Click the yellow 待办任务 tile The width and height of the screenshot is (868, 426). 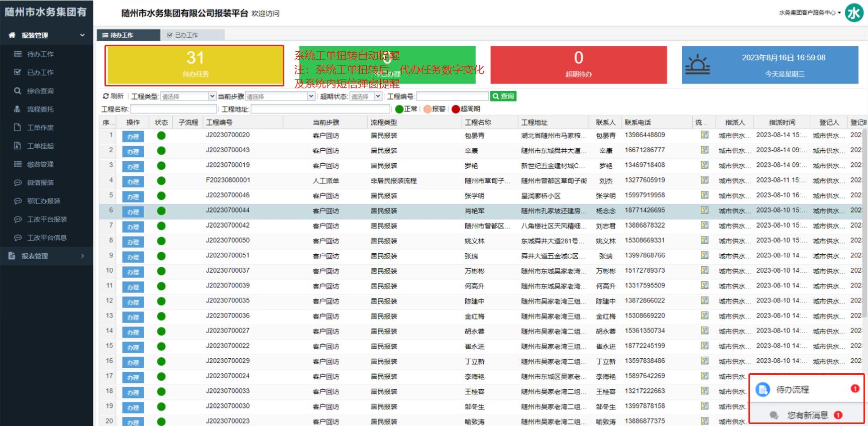(195, 65)
